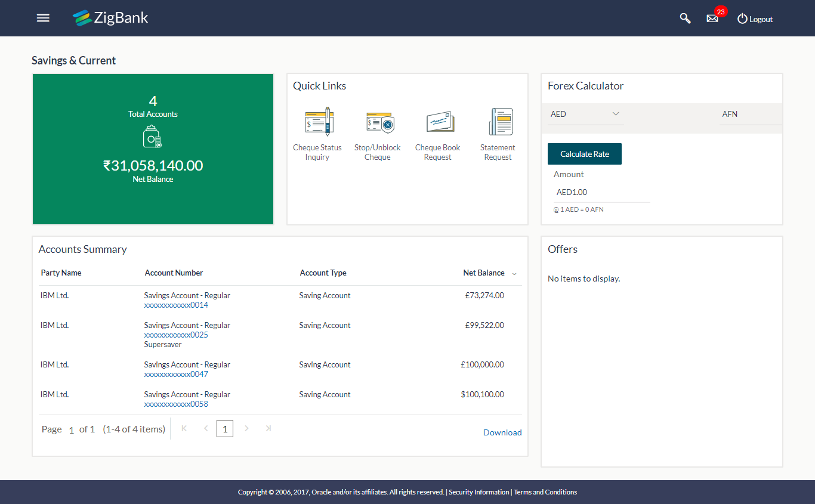
Task: Go to the previous page of accounts
Action: (x=205, y=428)
